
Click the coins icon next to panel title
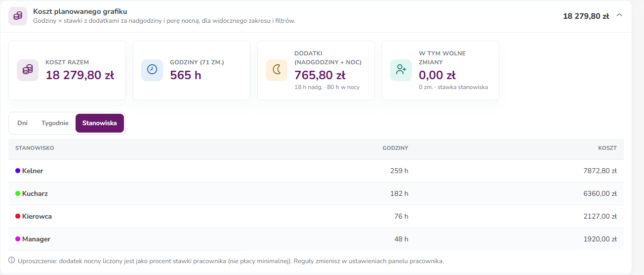[18, 16]
